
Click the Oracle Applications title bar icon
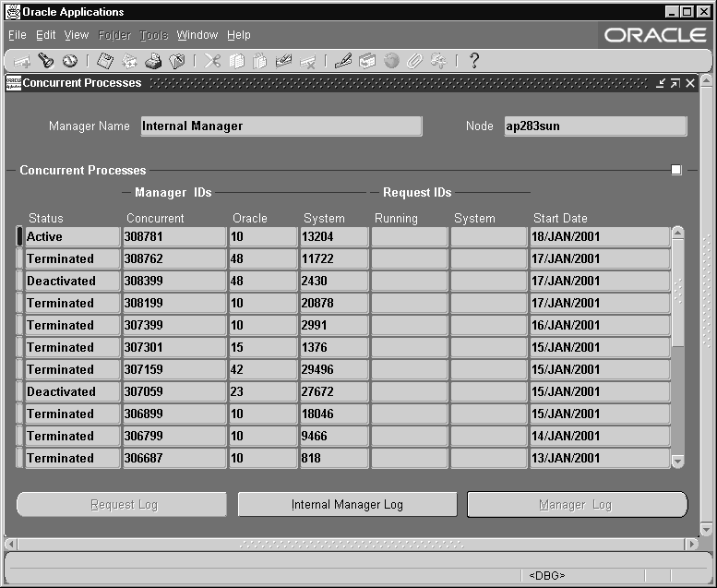(x=13, y=12)
